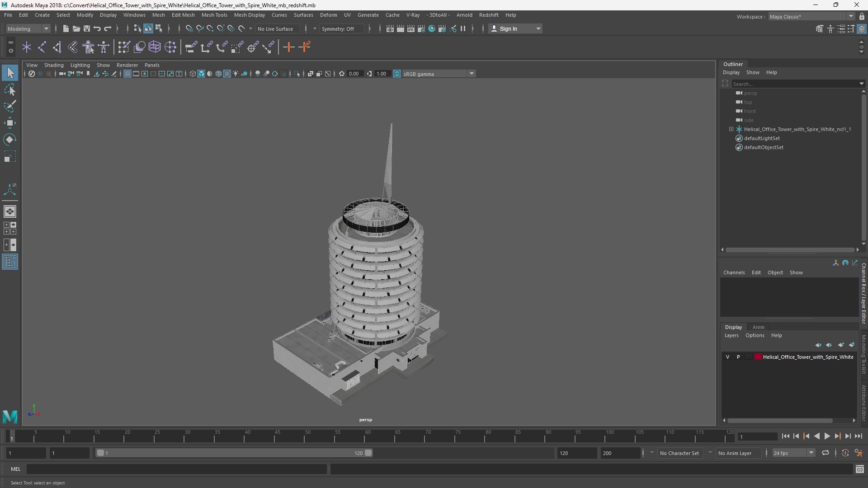Click the No Live Surface field
This screenshot has height=488, width=868.
point(277,28)
